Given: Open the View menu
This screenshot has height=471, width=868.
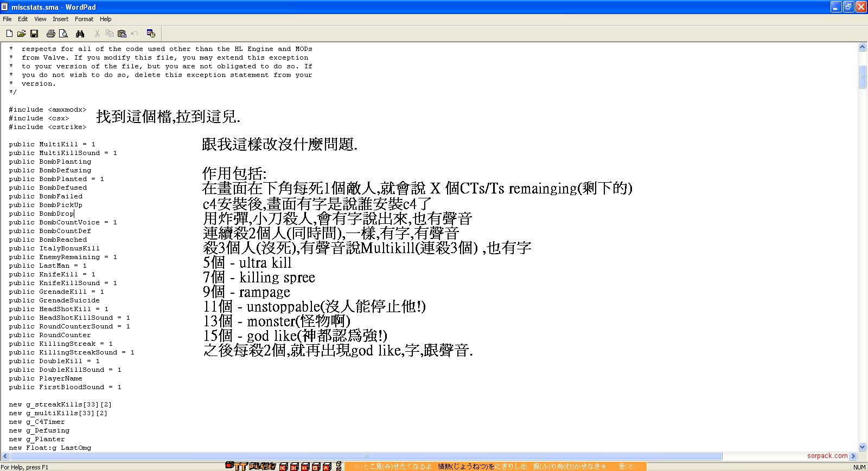Looking at the screenshot, I should [40, 19].
